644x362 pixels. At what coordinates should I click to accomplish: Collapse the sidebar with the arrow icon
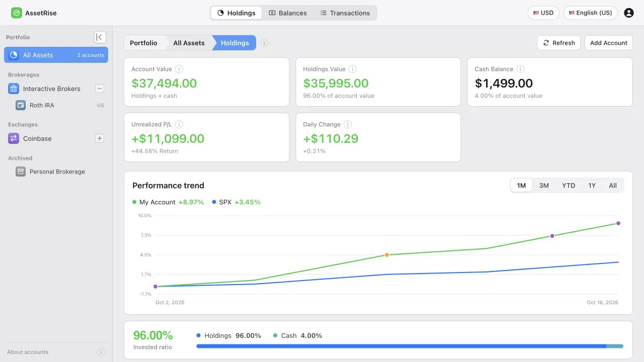pos(100,37)
